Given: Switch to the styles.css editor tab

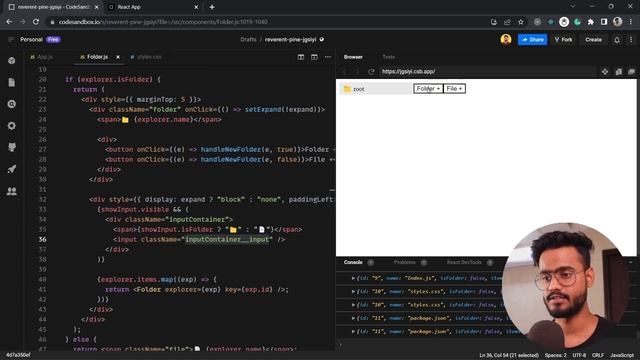Looking at the screenshot, I should pos(146,57).
